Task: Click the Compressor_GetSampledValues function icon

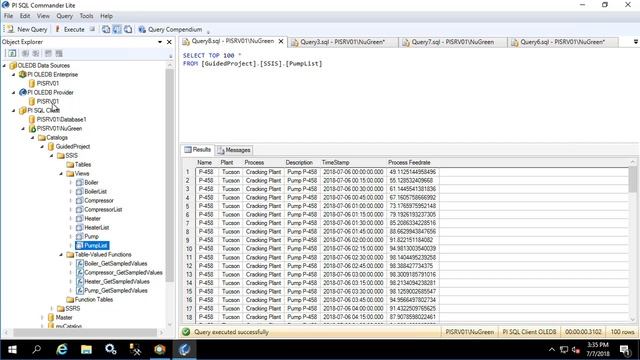Action: pyautogui.click(x=80, y=273)
